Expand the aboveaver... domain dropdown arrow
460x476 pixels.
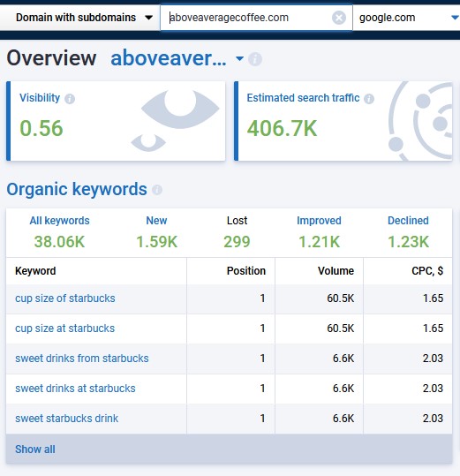[239, 58]
